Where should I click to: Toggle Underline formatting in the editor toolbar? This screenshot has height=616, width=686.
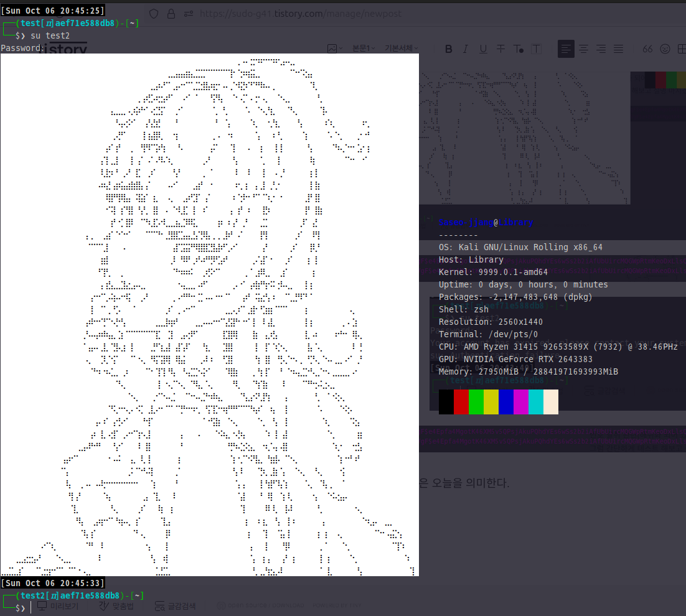point(483,49)
